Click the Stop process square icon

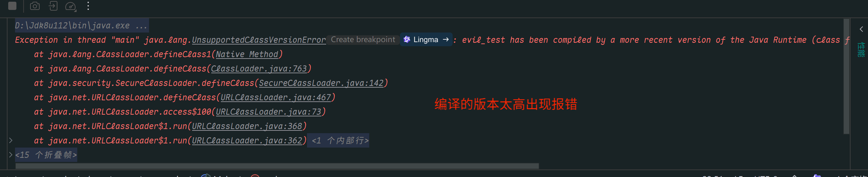coord(12,6)
